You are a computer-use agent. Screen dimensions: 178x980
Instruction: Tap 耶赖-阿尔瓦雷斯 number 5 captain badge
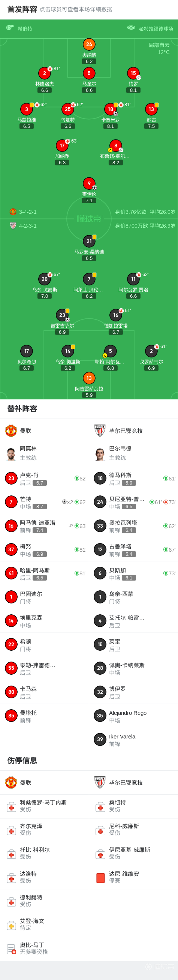[110, 351]
